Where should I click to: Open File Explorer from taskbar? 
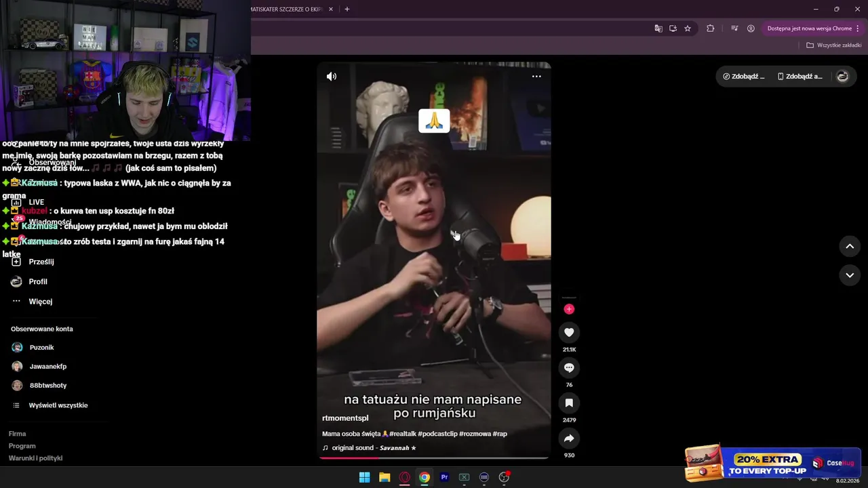click(384, 477)
